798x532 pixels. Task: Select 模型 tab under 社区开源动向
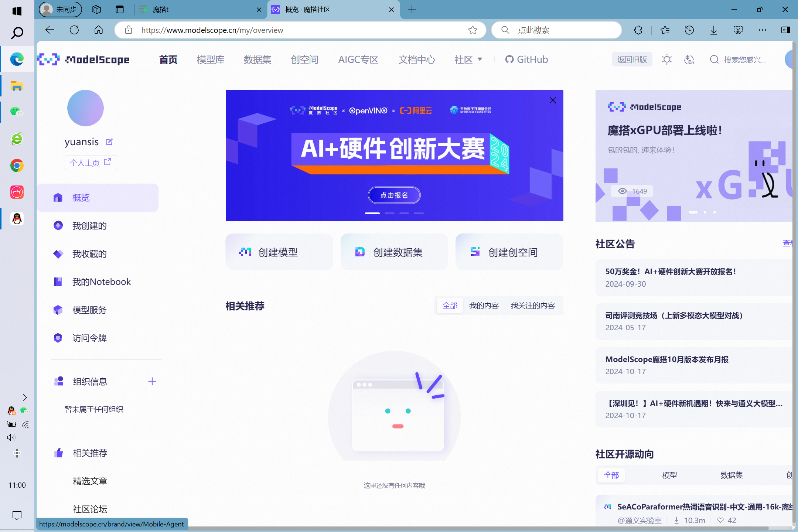click(x=670, y=475)
